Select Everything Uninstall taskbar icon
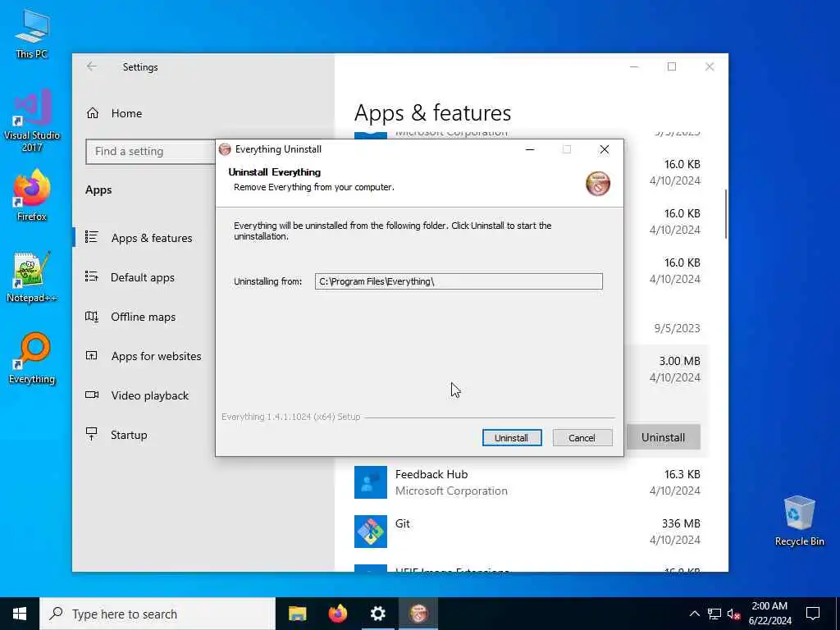Image resolution: width=840 pixels, height=630 pixels. tap(418, 614)
